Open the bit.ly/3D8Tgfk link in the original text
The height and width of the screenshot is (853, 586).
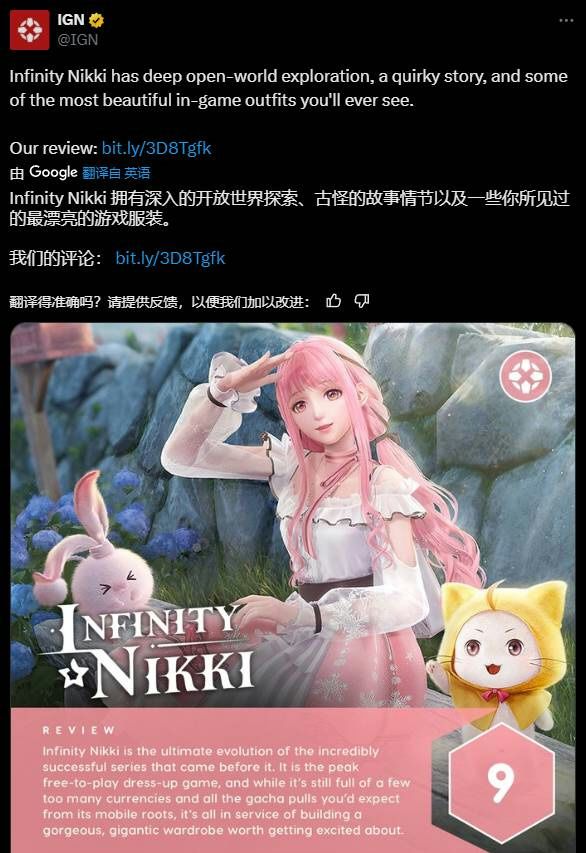tap(157, 148)
